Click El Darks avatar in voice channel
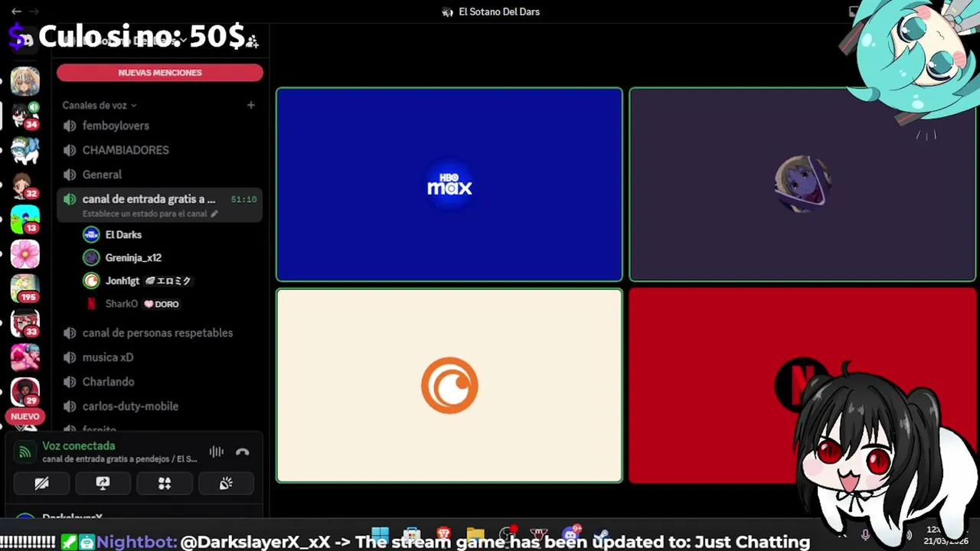This screenshot has height=551, width=980. 91,235
